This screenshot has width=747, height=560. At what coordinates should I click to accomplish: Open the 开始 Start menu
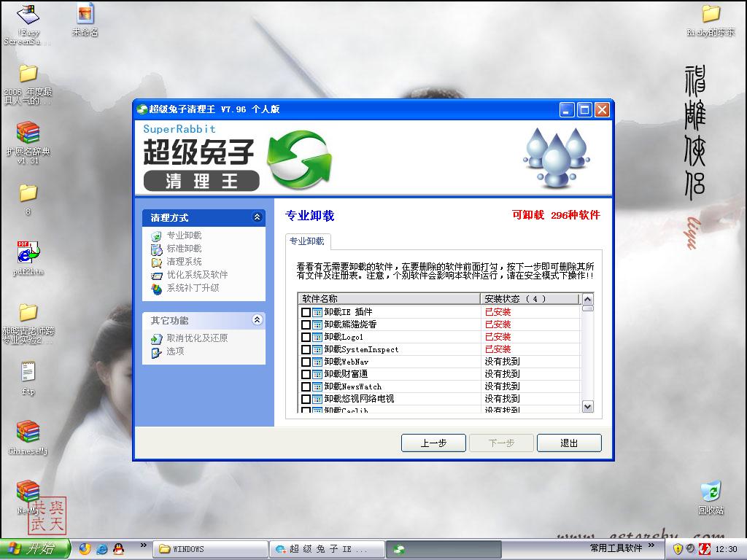point(35,548)
